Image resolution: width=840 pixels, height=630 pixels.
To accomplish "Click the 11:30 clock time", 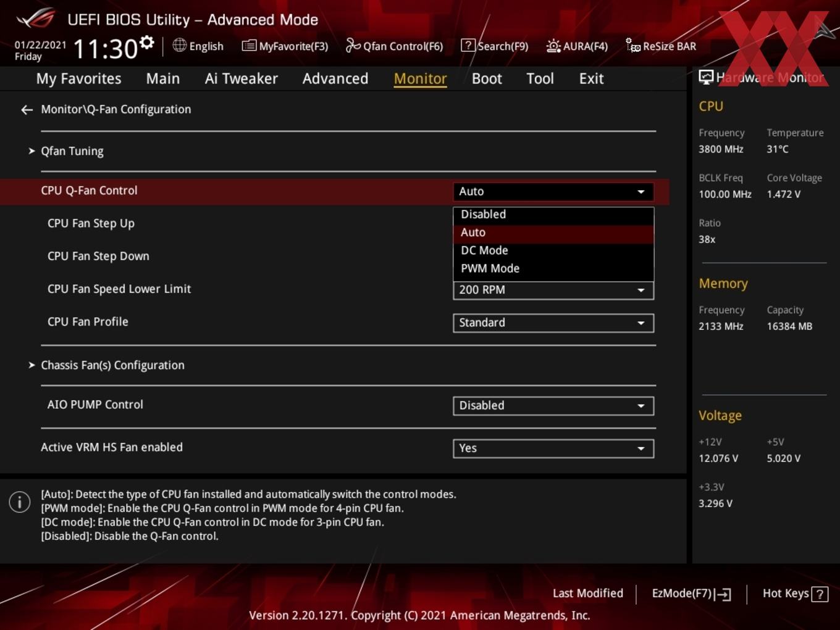I will point(105,49).
